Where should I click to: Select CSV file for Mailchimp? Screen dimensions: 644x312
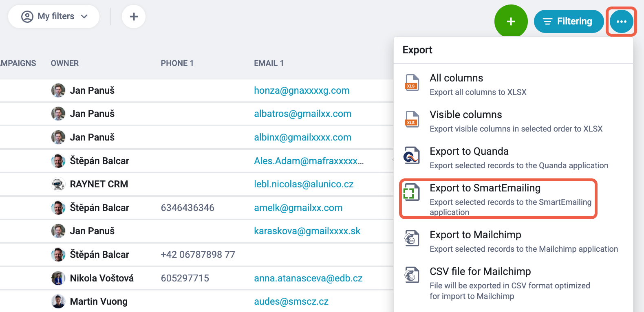coord(513,283)
